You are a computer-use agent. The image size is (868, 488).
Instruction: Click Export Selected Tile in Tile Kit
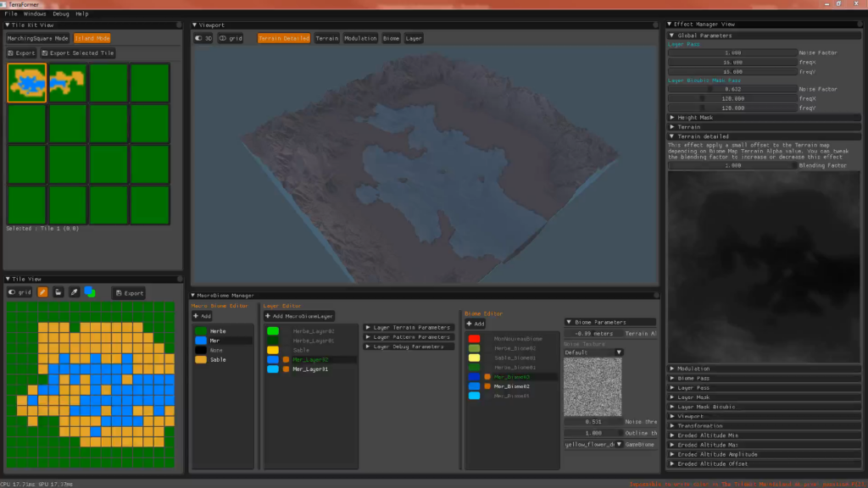[77, 53]
